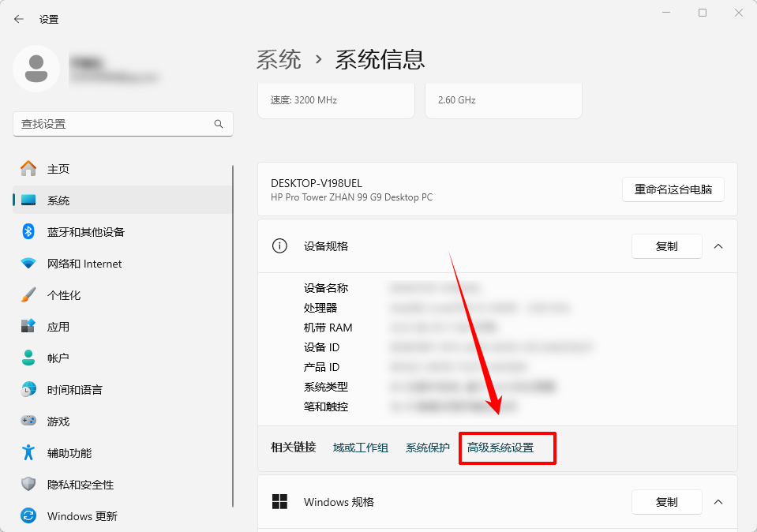The width and height of the screenshot is (757, 532).
Task: Click the 笔和触控 row label
Action: (326, 407)
